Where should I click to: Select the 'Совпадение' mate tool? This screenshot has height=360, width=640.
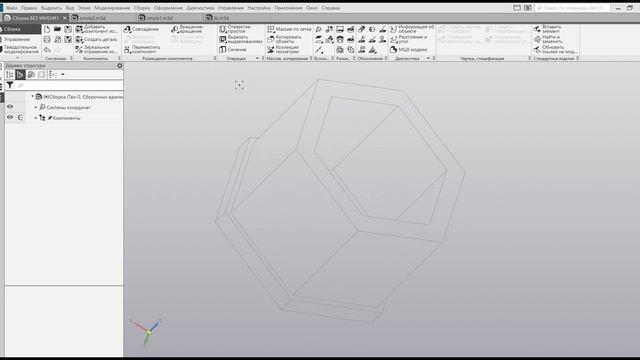(141, 29)
